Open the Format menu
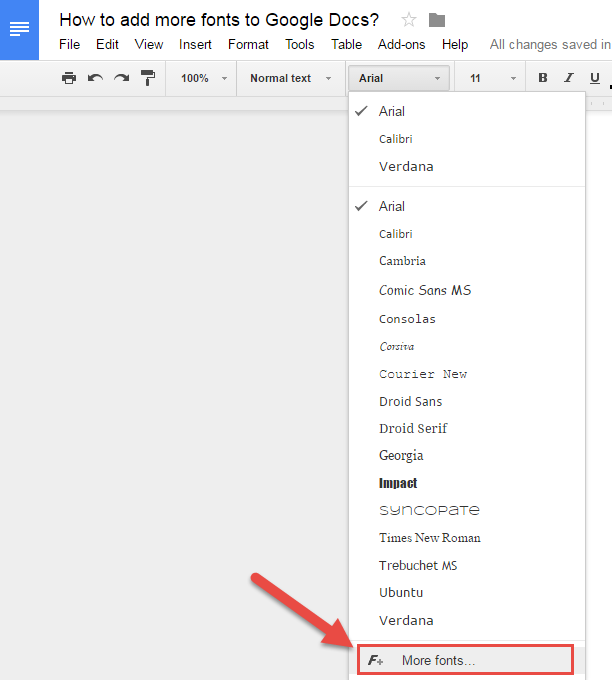This screenshot has height=680, width=612. click(x=248, y=45)
